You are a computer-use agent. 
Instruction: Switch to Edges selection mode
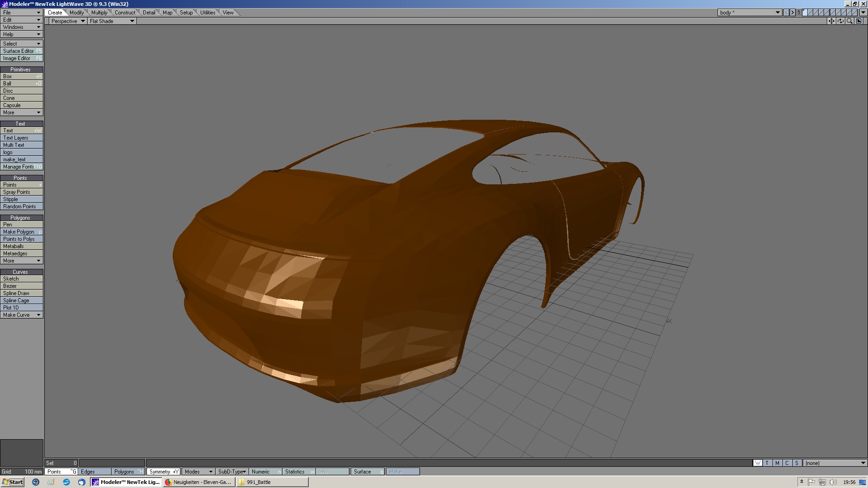94,472
